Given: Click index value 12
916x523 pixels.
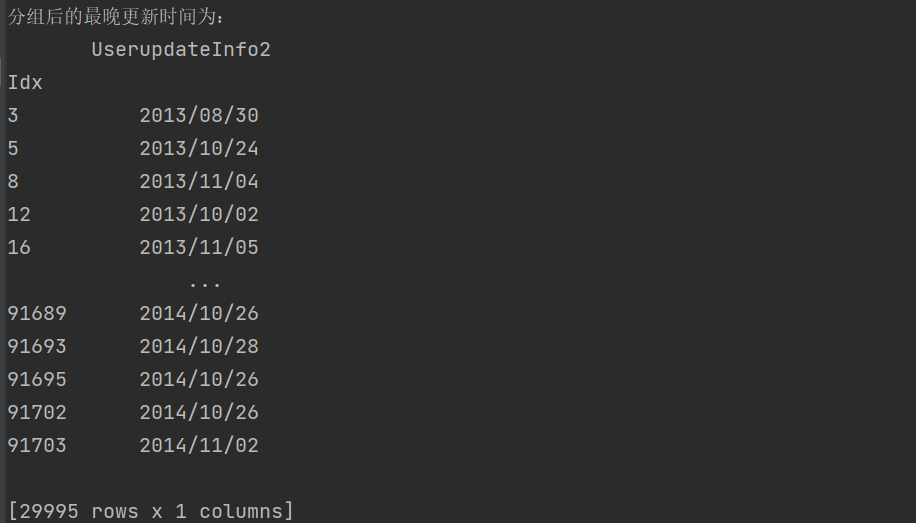Looking at the screenshot, I should pyautogui.click(x=19, y=214).
